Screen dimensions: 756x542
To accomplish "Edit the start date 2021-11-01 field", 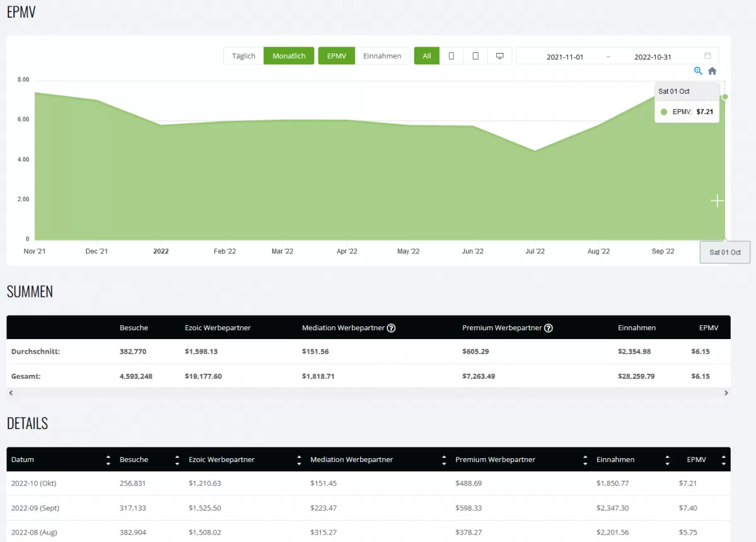I will click(x=564, y=57).
